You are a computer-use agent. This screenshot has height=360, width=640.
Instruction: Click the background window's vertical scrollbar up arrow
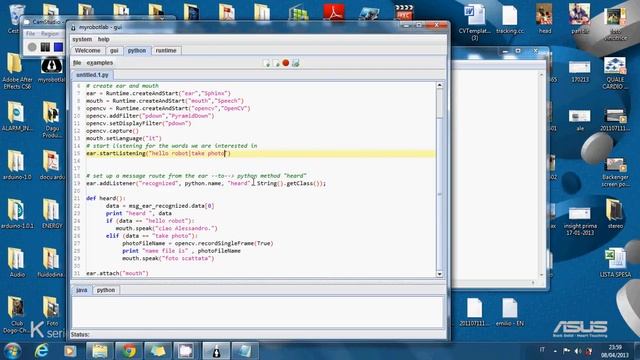pos(542,75)
